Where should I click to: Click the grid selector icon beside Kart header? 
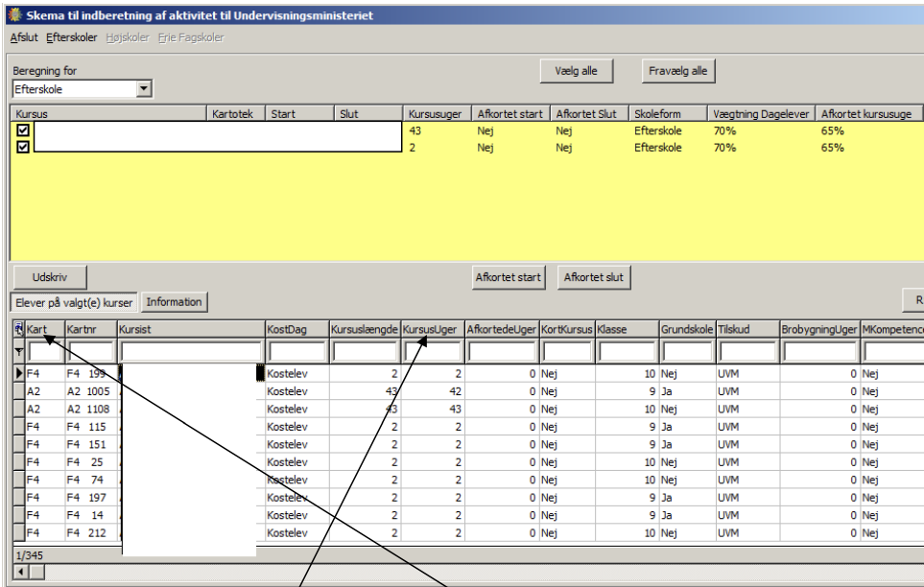(x=19, y=329)
